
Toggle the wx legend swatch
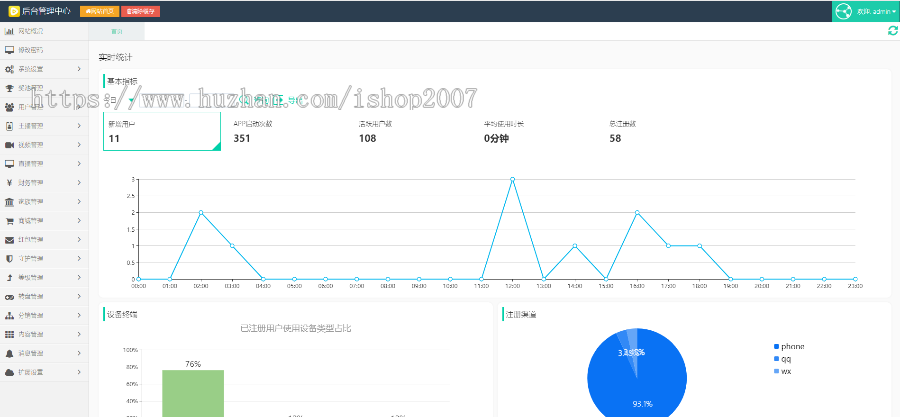[777, 372]
